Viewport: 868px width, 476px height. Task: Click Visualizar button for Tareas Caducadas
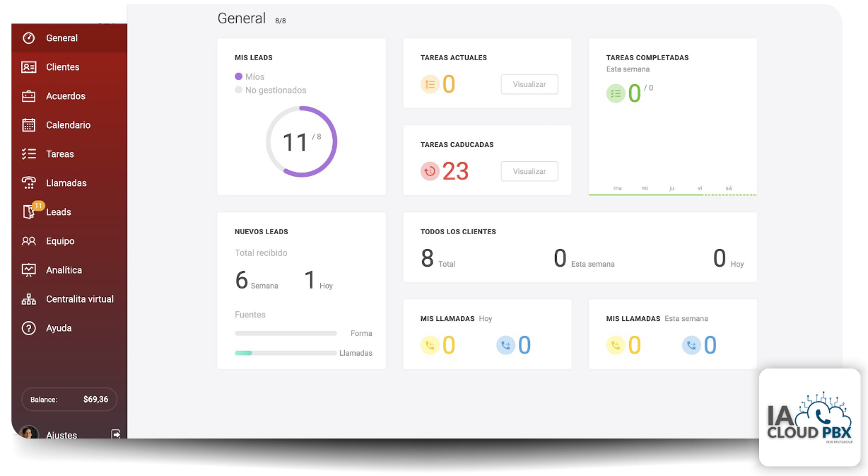[x=529, y=171]
